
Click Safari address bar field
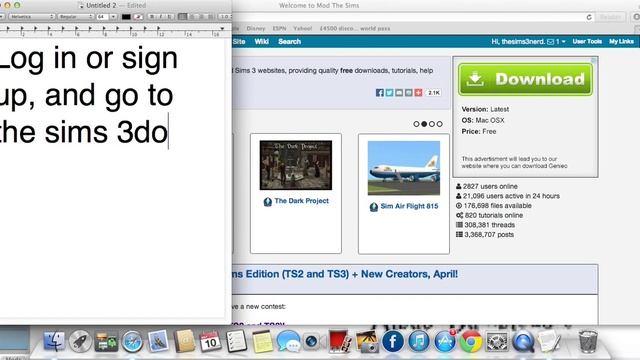tap(412, 17)
